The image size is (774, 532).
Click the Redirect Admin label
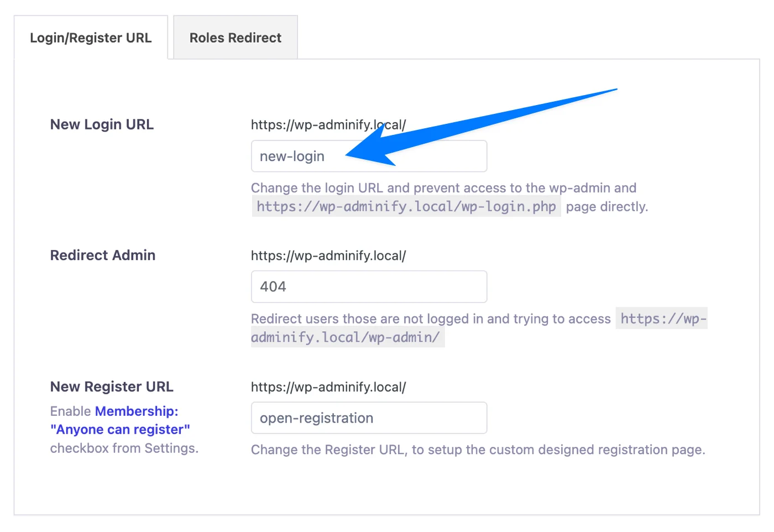point(102,255)
